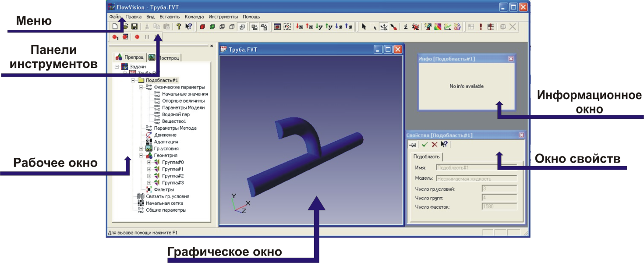Select the black arrow pointer tool
The image size is (644, 263).
[x=364, y=27]
